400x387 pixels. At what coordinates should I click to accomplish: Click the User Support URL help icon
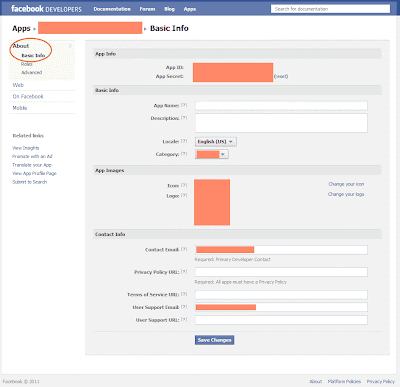coord(184,319)
